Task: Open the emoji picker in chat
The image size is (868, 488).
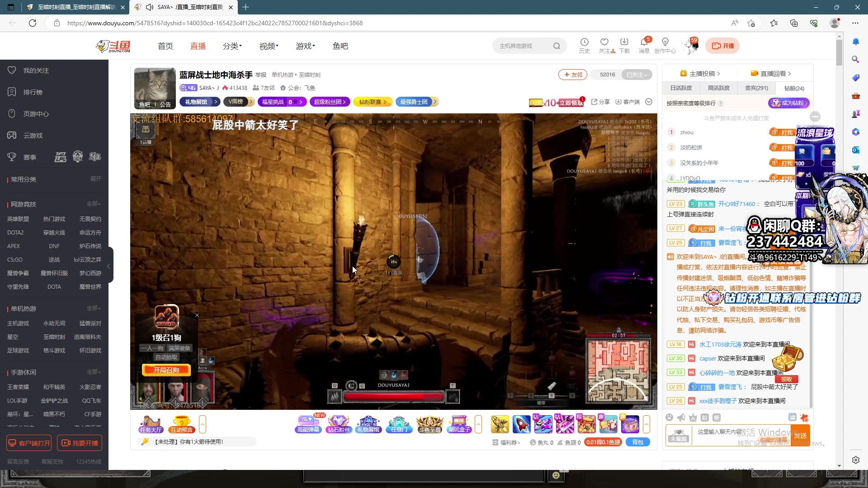Action: 670,418
